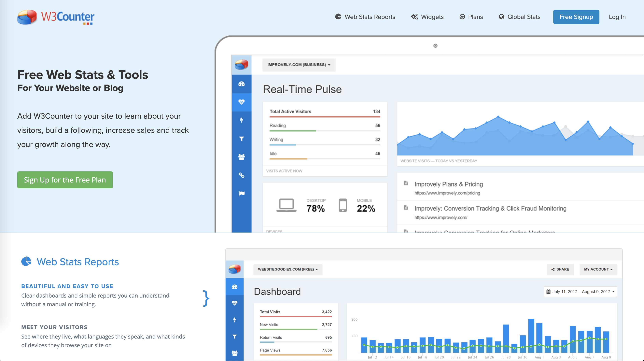Click the pie logo in Real-Time Pulse sidebar
Viewport: 644px width, 361px height.
(x=241, y=65)
